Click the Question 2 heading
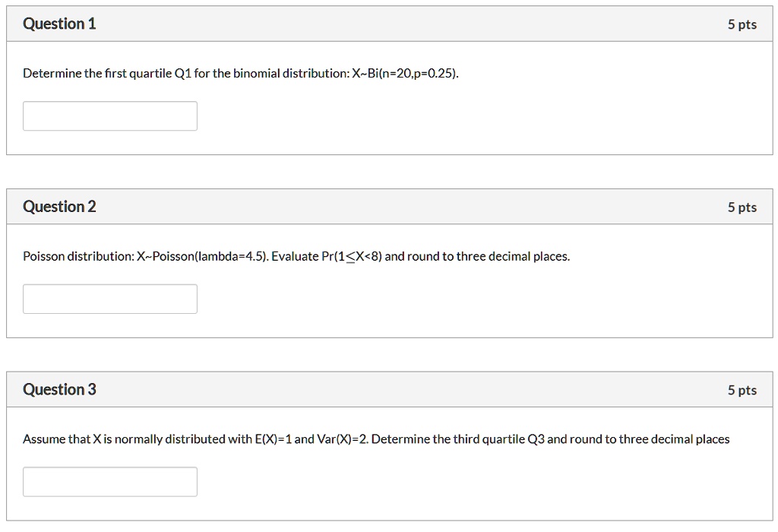Viewport: 778px width, 532px height. coord(59,207)
